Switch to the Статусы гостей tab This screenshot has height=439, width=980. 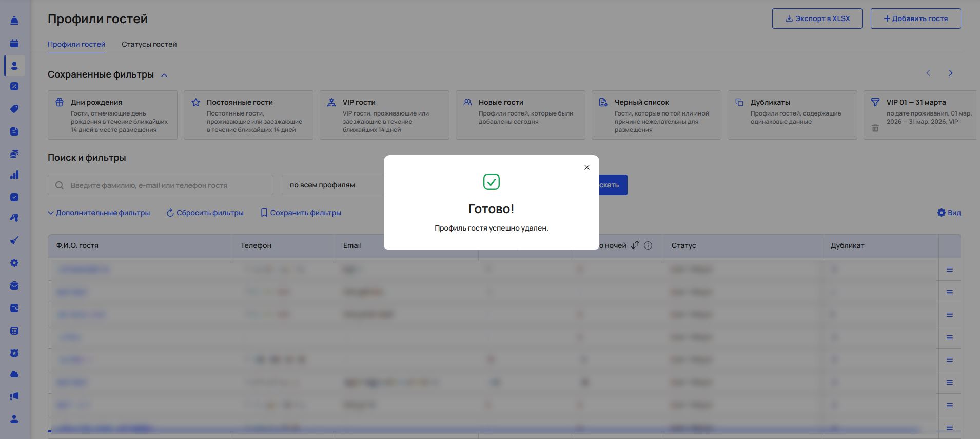(149, 44)
